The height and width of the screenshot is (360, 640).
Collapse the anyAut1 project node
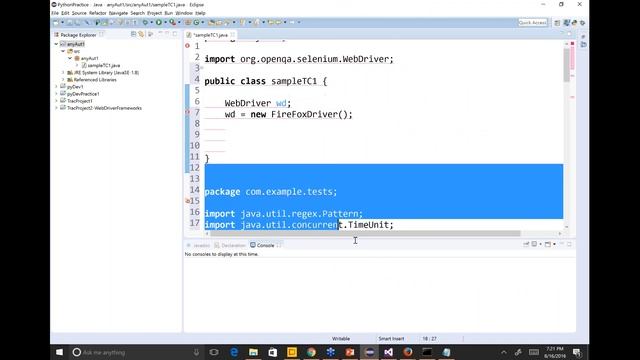(x=56, y=44)
